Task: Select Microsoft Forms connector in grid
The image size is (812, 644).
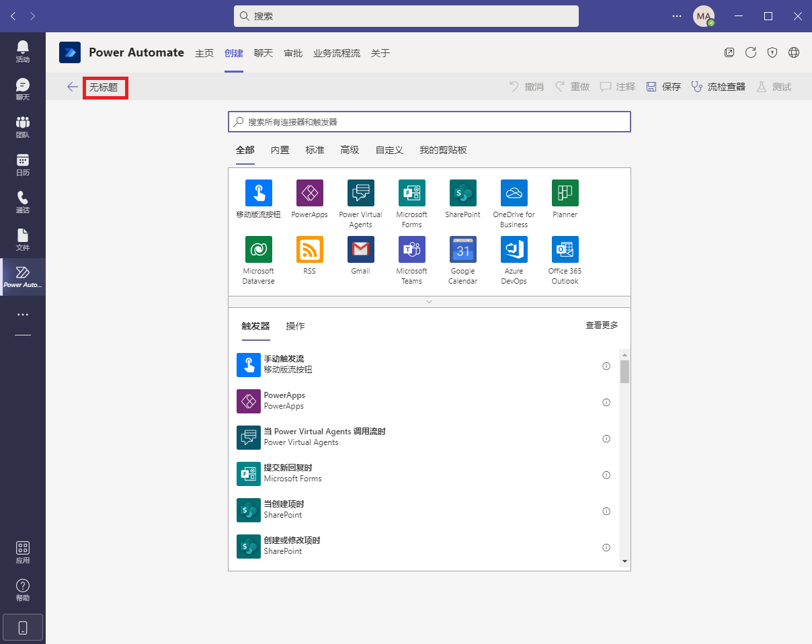Action: click(x=412, y=193)
